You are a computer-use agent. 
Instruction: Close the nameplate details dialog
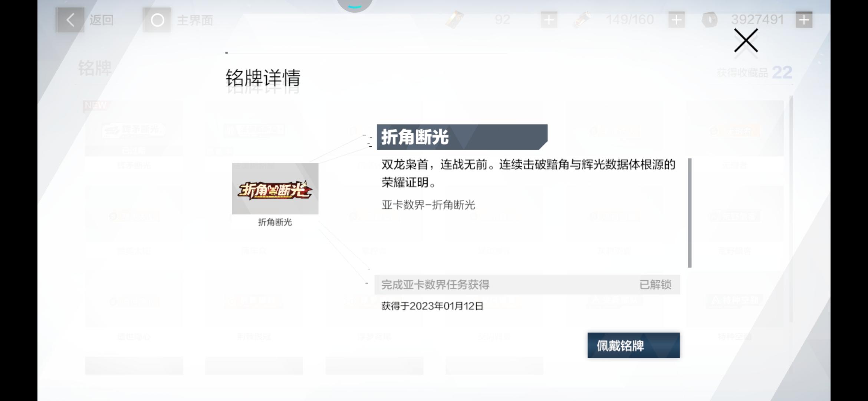pyautogui.click(x=746, y=40)
